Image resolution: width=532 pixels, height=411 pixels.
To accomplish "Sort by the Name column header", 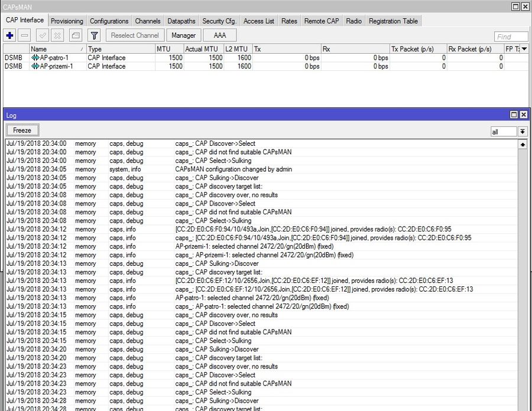I will click(x=57, y=49).
